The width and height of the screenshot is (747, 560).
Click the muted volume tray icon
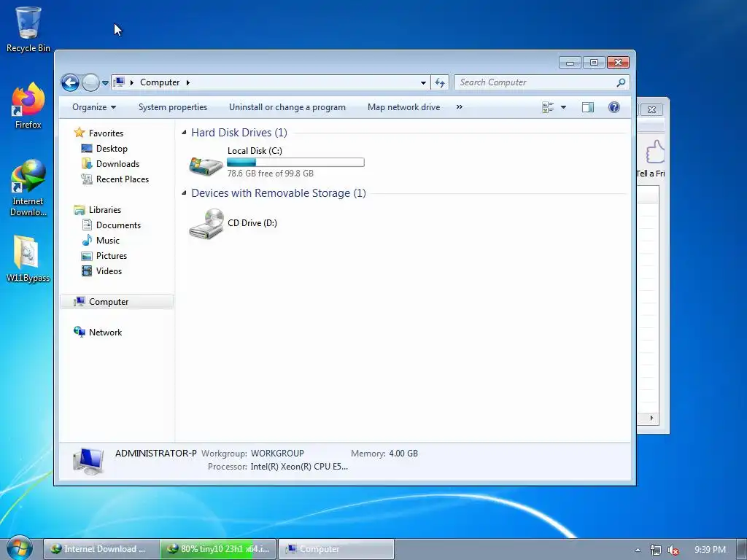point(673,550)
